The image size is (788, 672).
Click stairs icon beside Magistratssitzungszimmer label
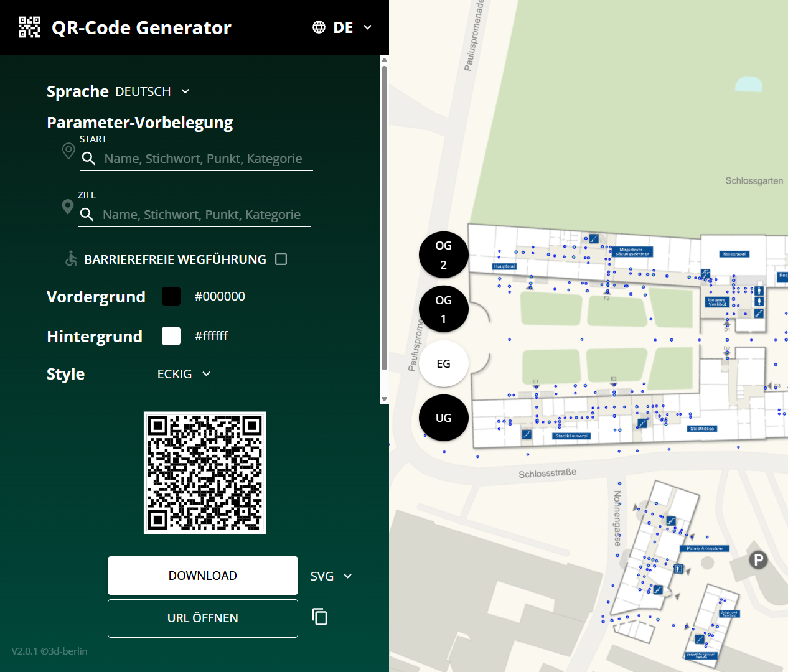pos(594,238)
